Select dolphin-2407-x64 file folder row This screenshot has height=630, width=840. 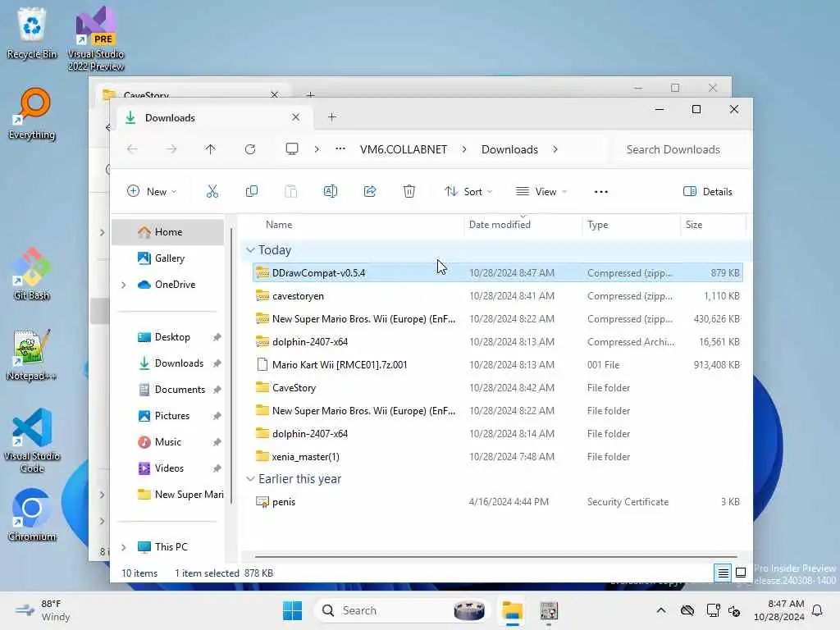pos(497,434)
